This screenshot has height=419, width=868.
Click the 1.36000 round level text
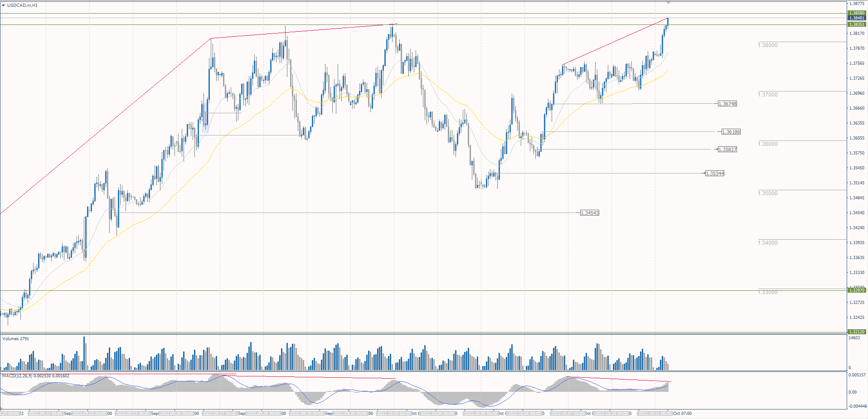pos(768,144)
